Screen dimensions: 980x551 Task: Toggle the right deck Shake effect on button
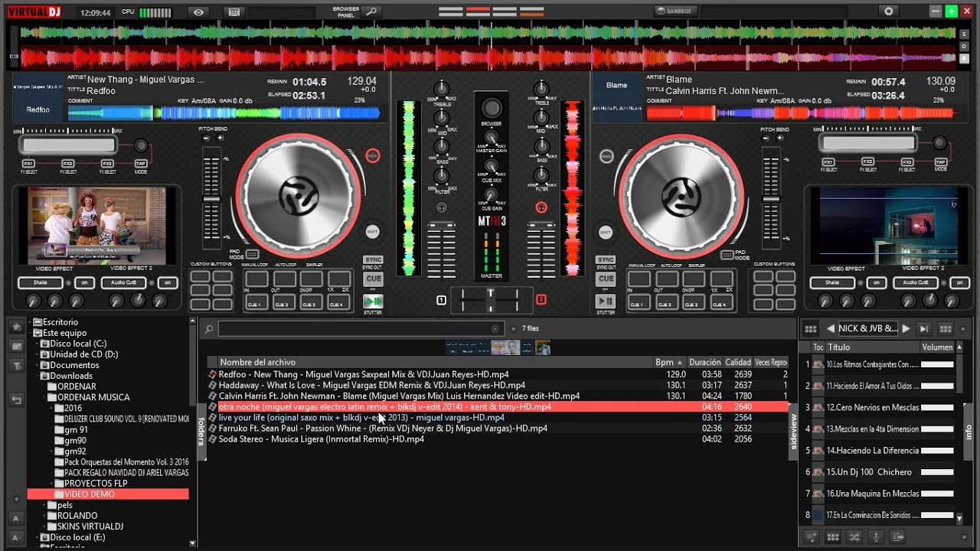click(877, 283)
